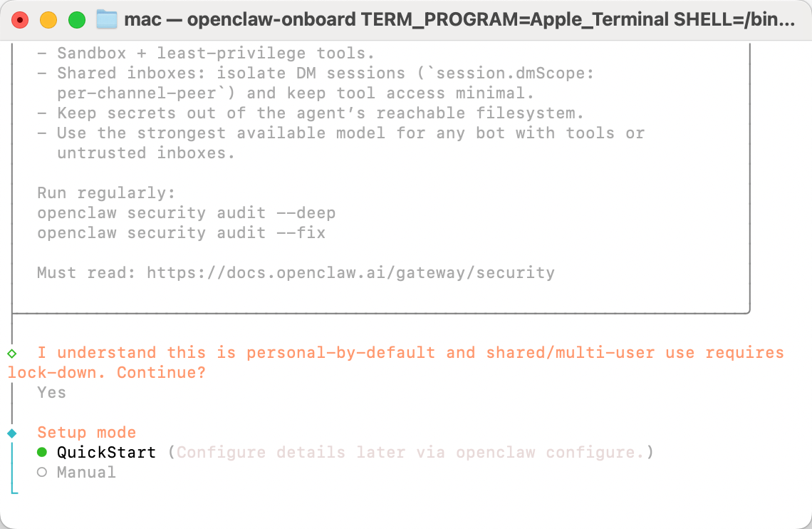The image size is (812, 529).
Task: Click the folder proxy icon in title bar
Action: pyautogui.click(x=107, y=19)
